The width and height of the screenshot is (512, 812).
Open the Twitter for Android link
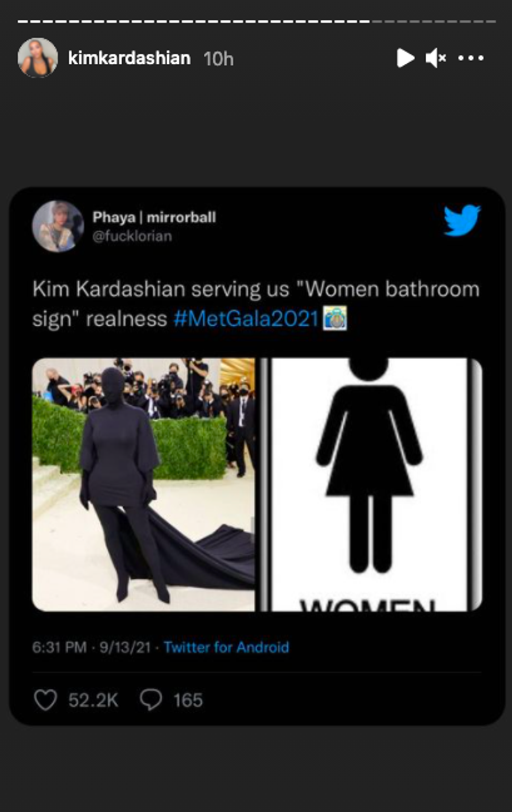[x=226, y=647]
